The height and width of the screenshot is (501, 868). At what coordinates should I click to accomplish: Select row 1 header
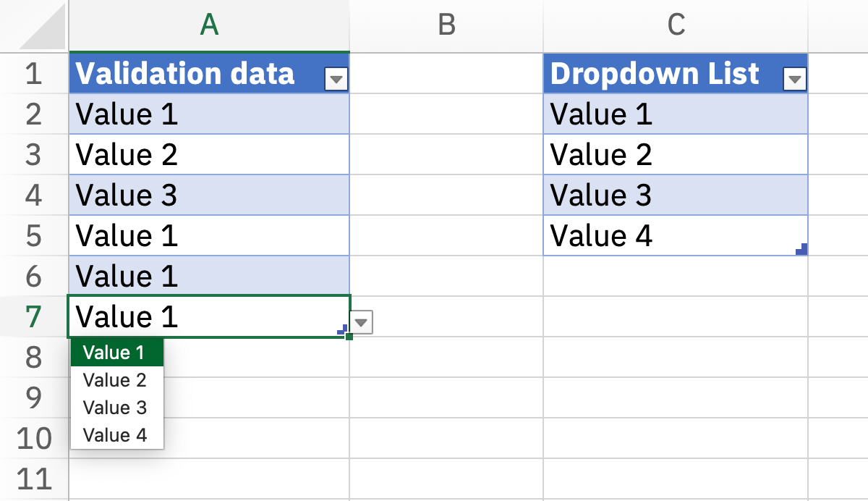tap(33, 74)
